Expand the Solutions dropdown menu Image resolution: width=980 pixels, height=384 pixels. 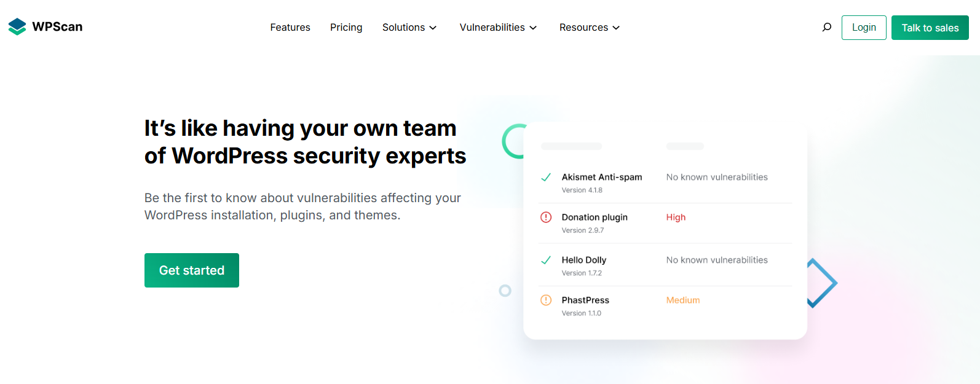click(409, 27)
